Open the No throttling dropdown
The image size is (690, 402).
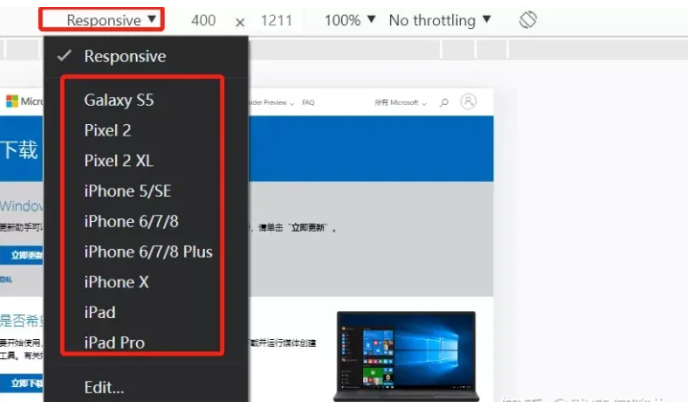coord(439,20)
